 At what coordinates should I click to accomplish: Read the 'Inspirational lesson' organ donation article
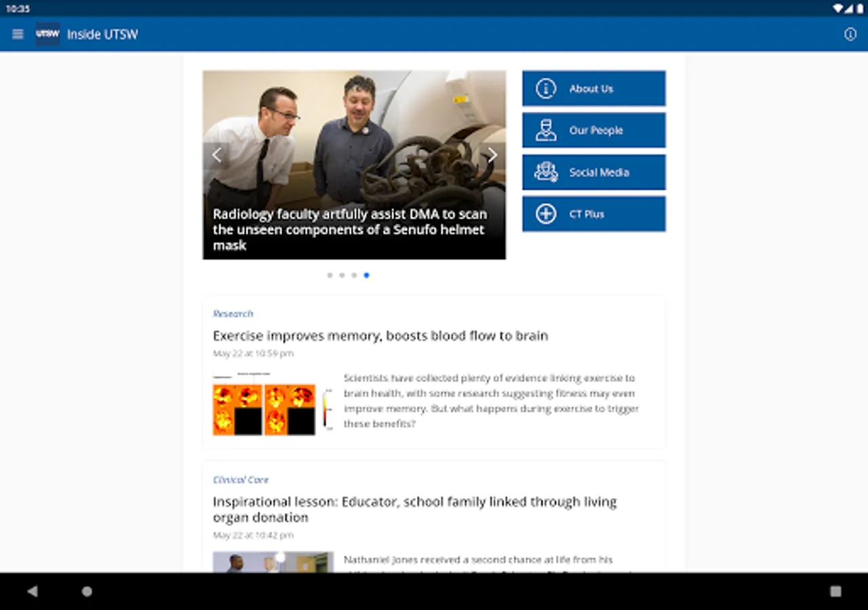[415, 509]
